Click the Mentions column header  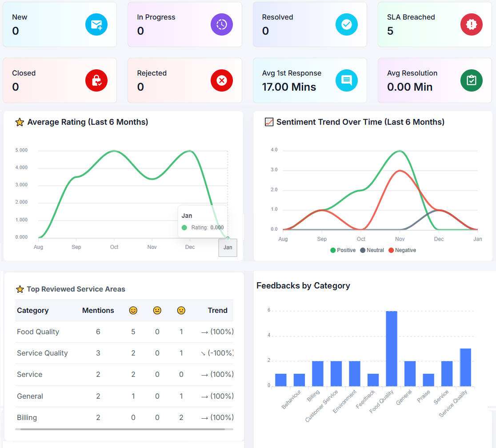(x=98, y=310)
